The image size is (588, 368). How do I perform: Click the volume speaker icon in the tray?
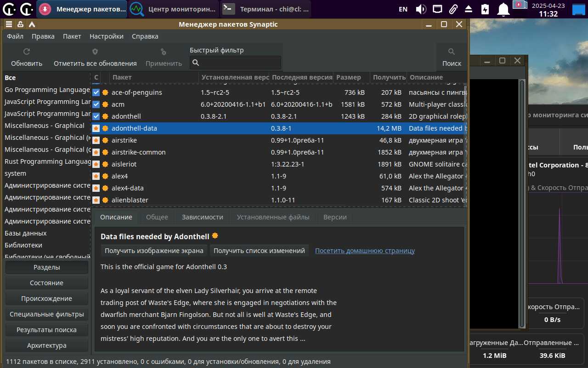[x=421, y=9]
